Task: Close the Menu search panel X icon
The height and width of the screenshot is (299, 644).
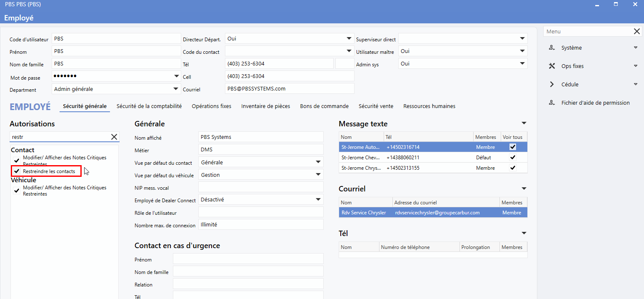Action: (637, 32)
